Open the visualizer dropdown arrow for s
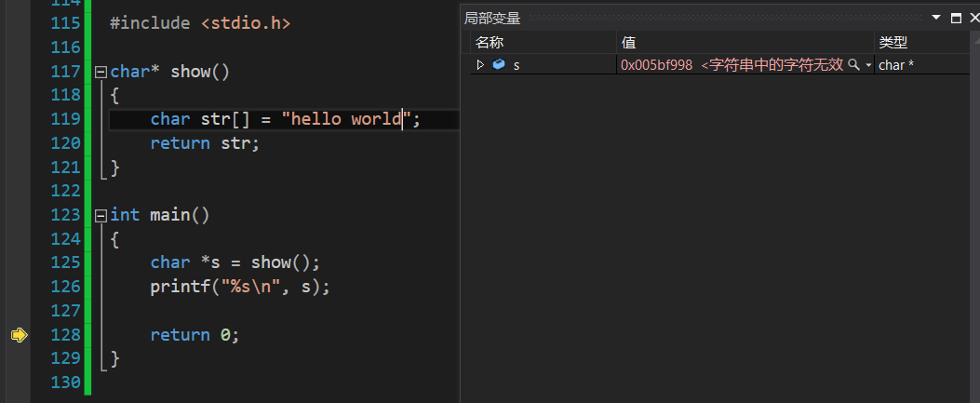 [x=868, y=65]
